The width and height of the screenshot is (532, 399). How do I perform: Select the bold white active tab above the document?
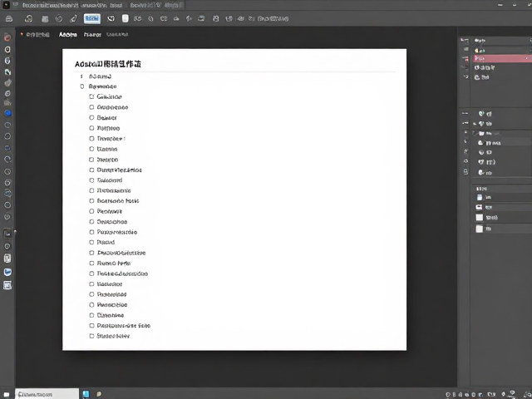68,35
